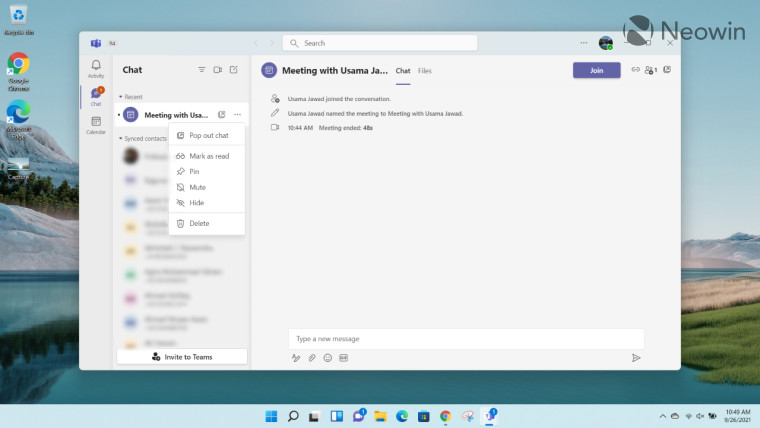
Task: Click Invite to Teams button
Action: (x=182, y=357)
